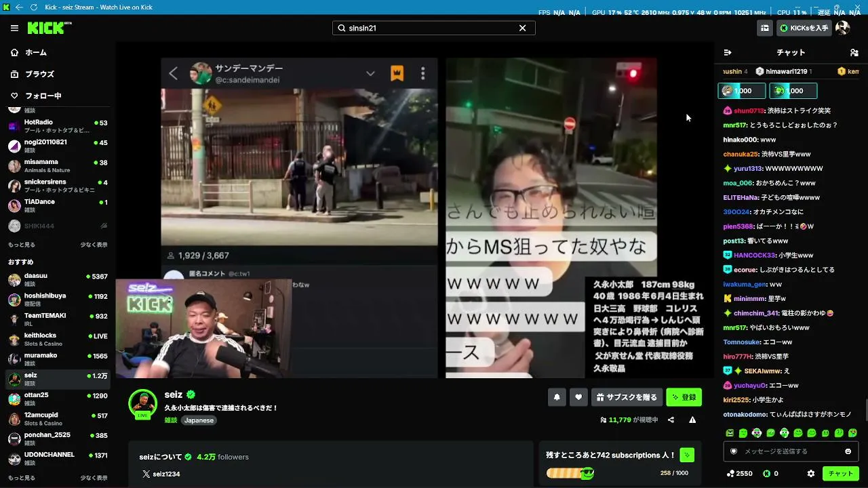The image size is (868, 488).
Task: Reload the page with the refresh icon
Action: [33, 7]
